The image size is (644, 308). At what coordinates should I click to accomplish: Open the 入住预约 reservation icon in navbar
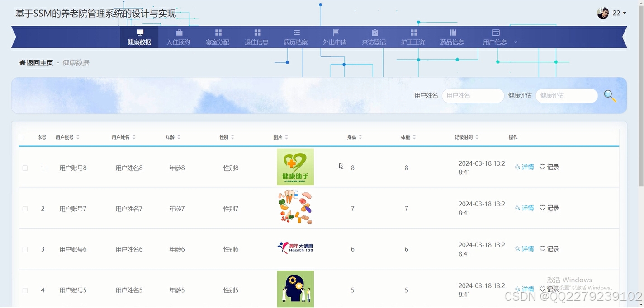(x=178, y=33)
